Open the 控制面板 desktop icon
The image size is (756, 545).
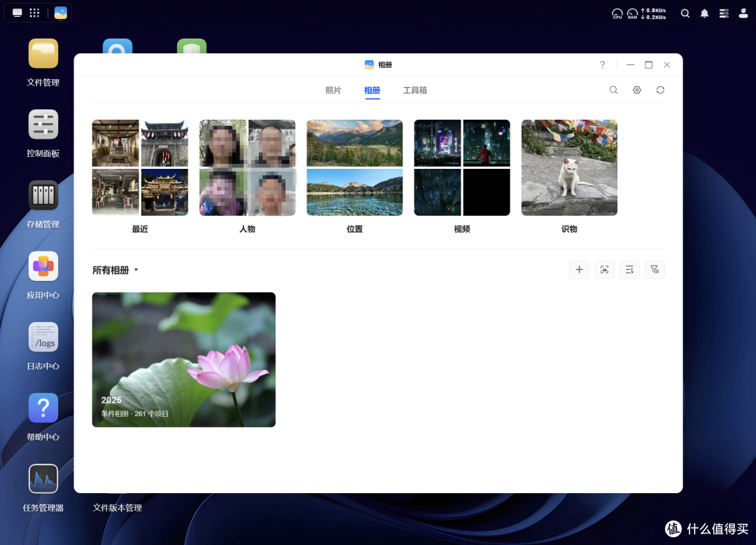click(43, 125)
